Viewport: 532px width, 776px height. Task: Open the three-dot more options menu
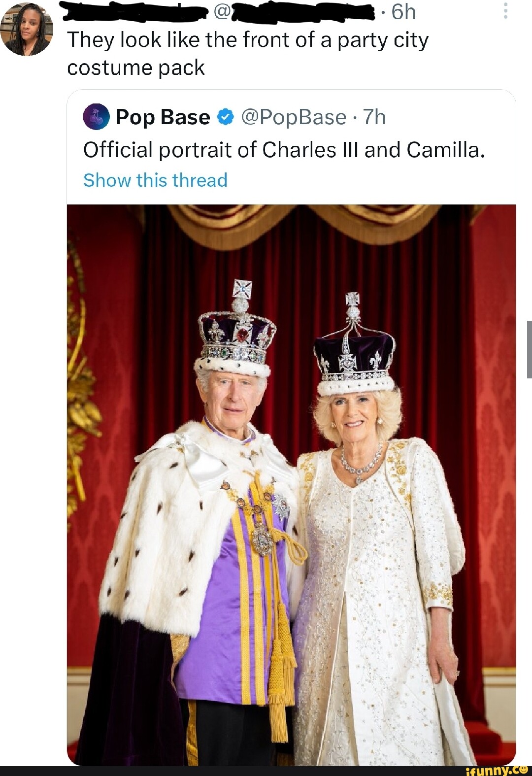(x=505, y=10)
